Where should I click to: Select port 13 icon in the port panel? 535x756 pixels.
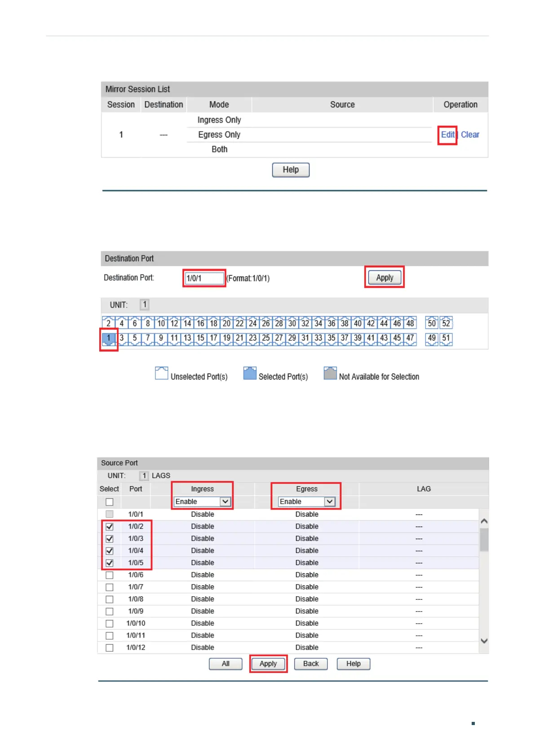(x=187, y=339)
